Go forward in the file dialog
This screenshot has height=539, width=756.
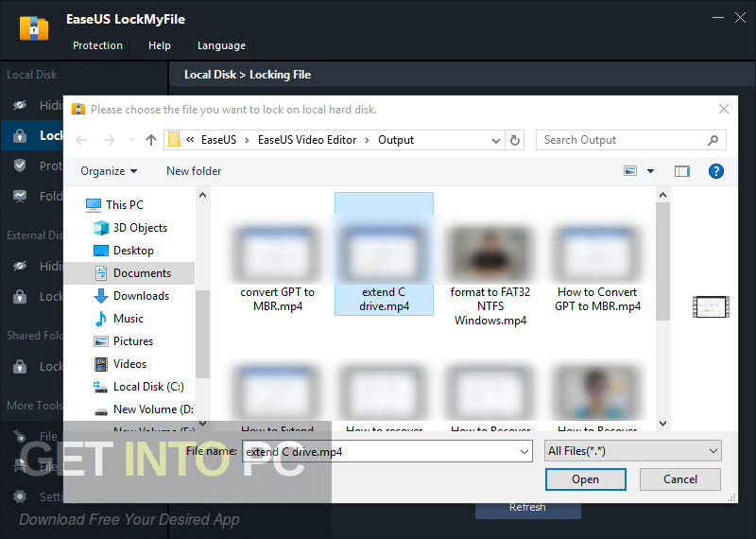click(x=110, y=140)
